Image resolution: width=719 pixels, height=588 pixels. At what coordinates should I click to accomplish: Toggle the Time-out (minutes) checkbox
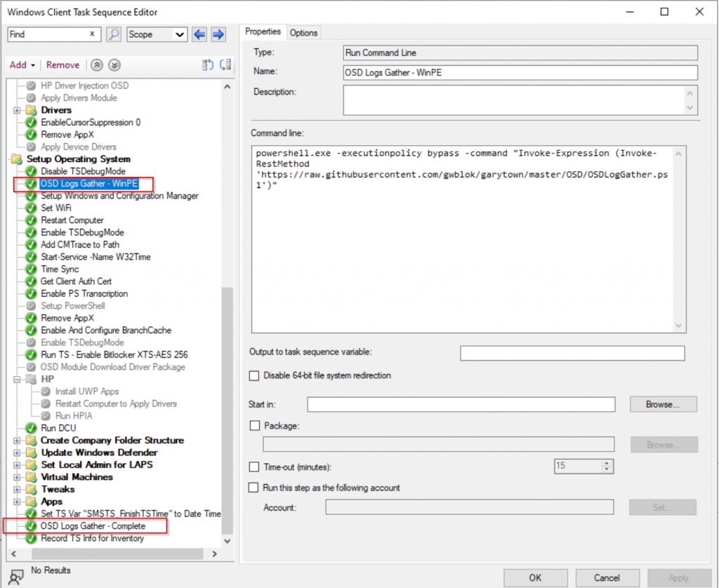point(254,467)
